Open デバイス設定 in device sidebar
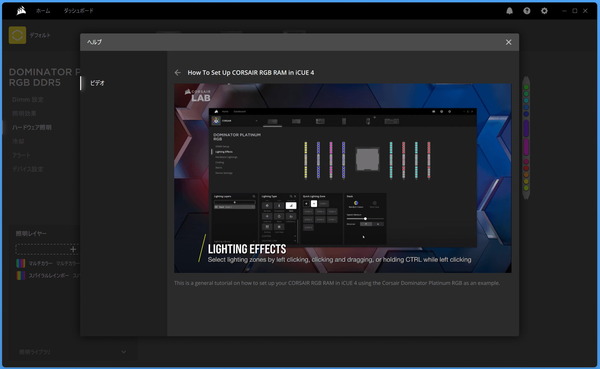This screenshot has height=369, width=600. [28, 169]
